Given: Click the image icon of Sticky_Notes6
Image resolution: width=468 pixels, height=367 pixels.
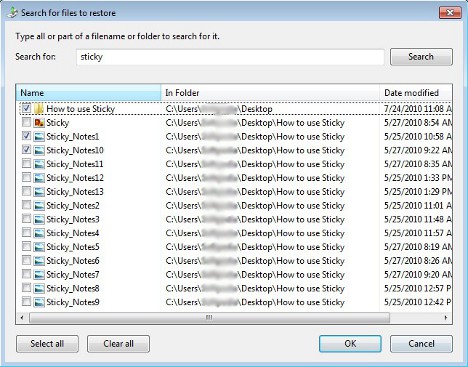Looking at the screenshot, I should (39, 261).
